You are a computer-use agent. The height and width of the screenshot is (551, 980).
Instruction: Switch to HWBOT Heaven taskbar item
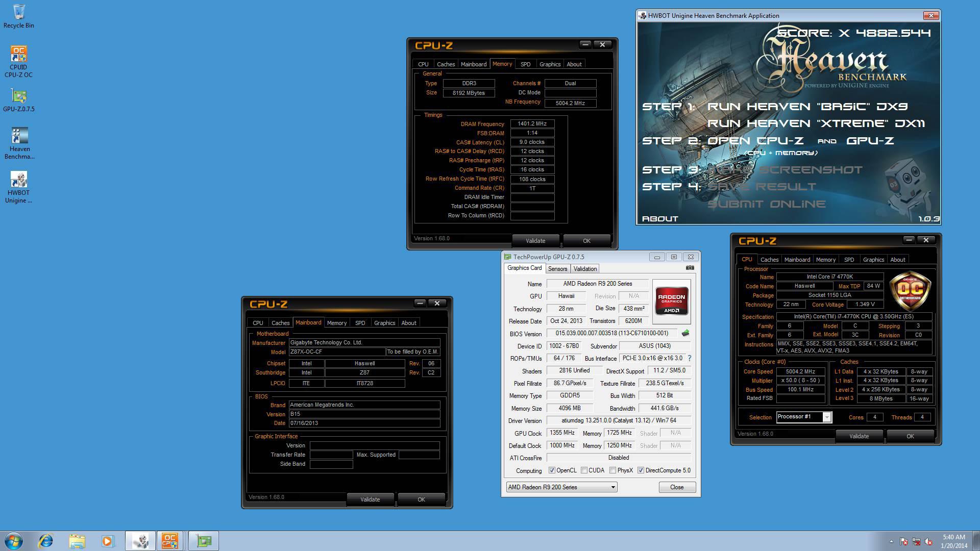click(x=140, y=541)
